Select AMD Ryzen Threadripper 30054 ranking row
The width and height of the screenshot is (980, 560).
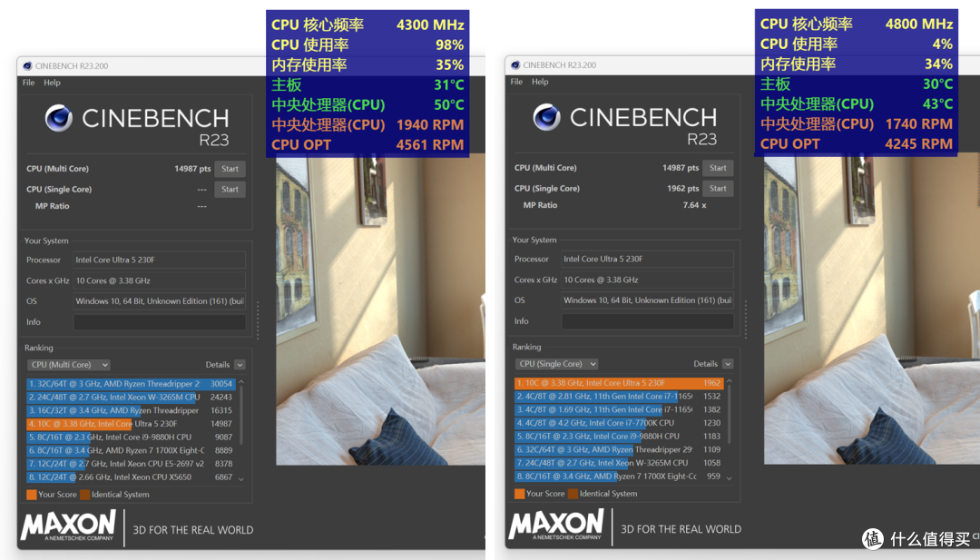[131, 384]
